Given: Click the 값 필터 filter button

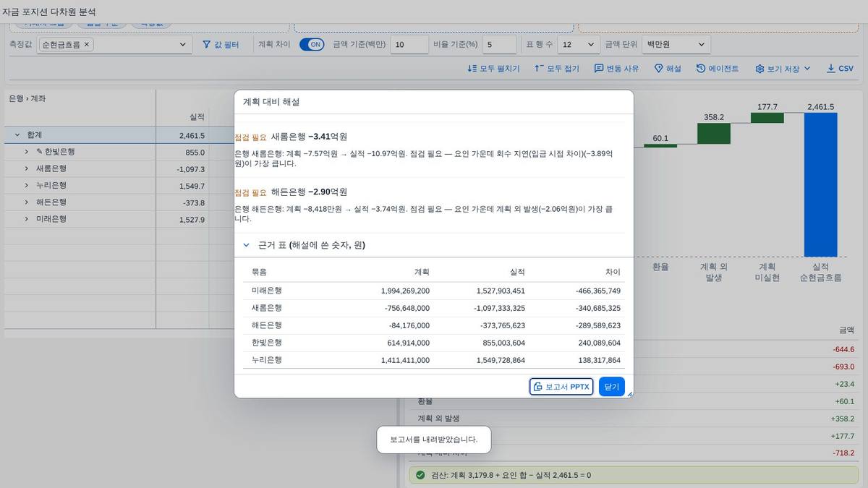Looking at the screenshot, I should point(220,45).
